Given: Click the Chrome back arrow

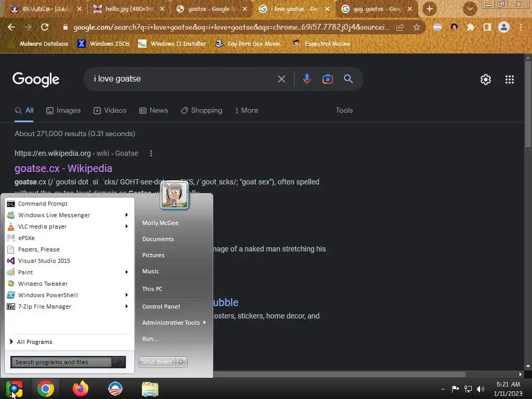Looking at the screenshot, I should pyautogui.click(x=11, y=27).
